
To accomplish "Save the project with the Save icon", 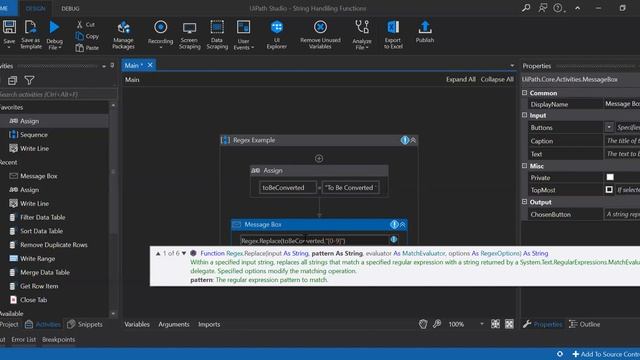I will click(x=9, y=32).
